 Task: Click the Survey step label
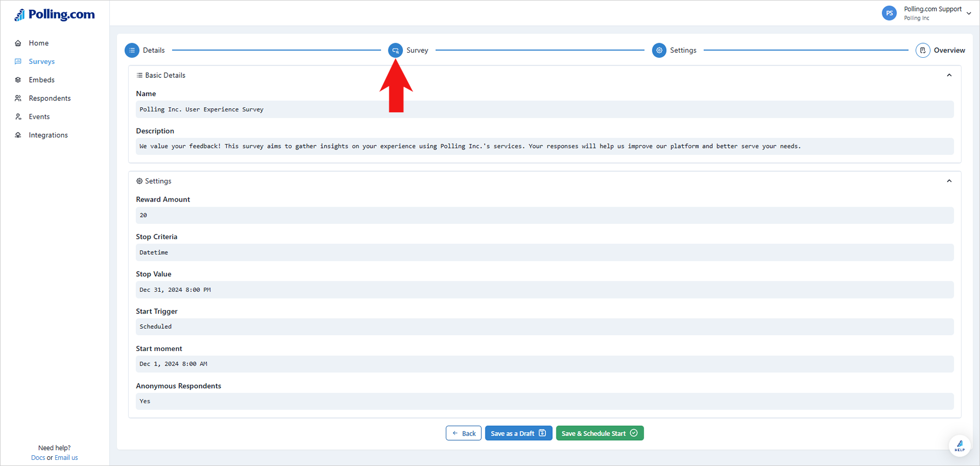[x=417, y=50]
